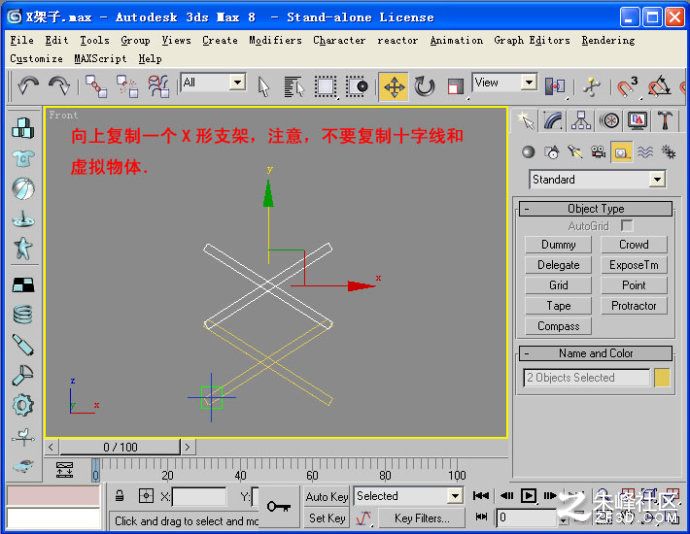
Task: Open the Display panel tab
Action: click(x=637, y=120)
